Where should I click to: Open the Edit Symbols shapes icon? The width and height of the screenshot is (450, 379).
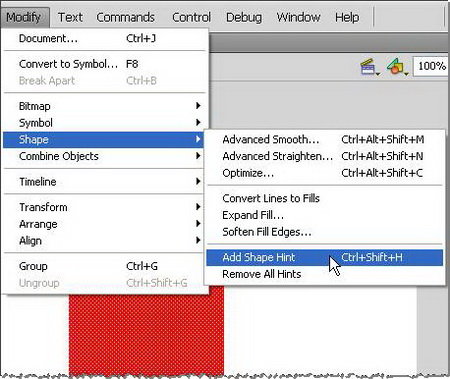[397, 67]
